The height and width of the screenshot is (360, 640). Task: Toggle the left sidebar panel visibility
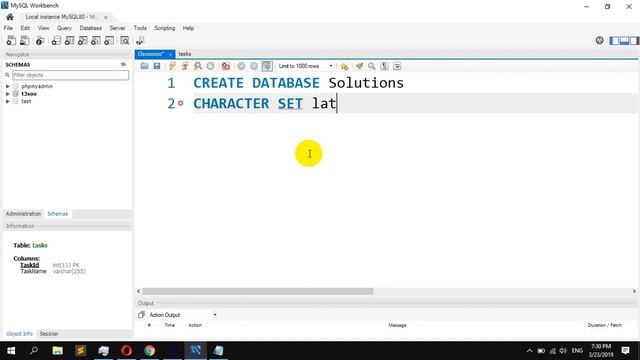tap(614, 40)
